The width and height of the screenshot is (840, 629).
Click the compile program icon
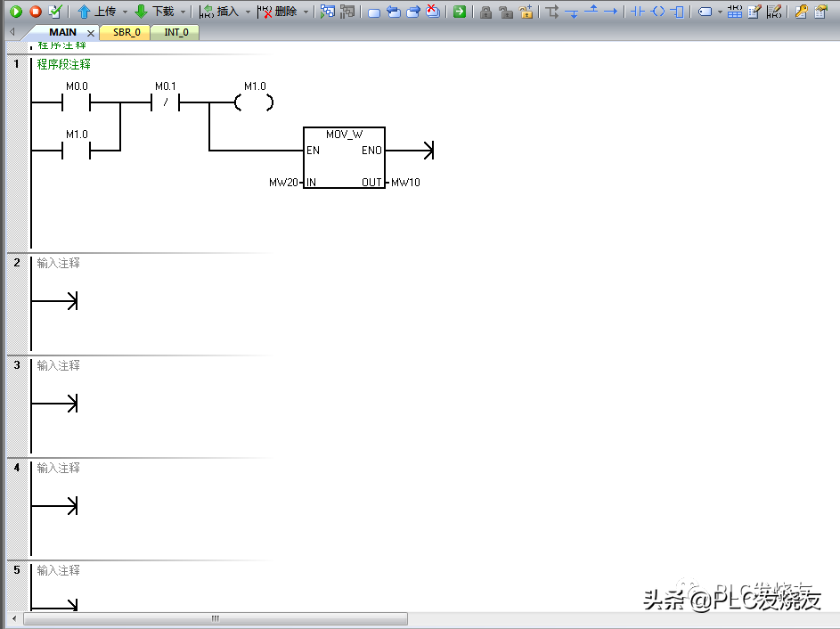[x=55, y=12]
